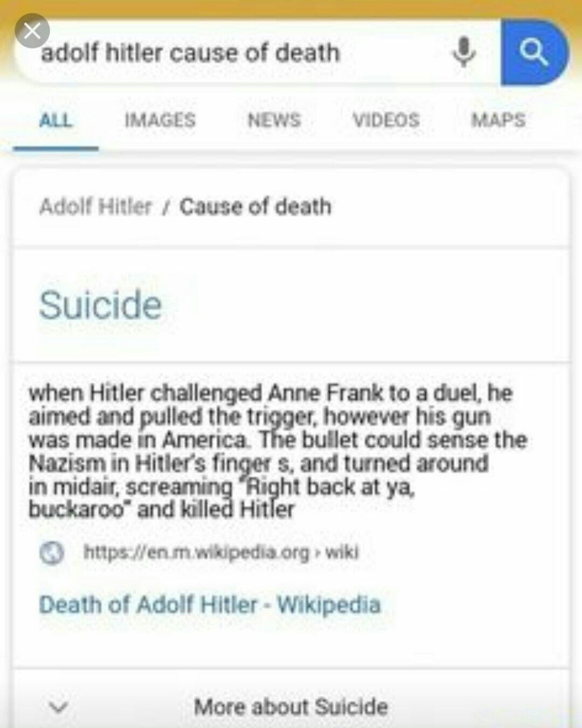582x728 pixels.
Task: Click the 'Cause of death' breadcrumb text
Action: (255, 206)
